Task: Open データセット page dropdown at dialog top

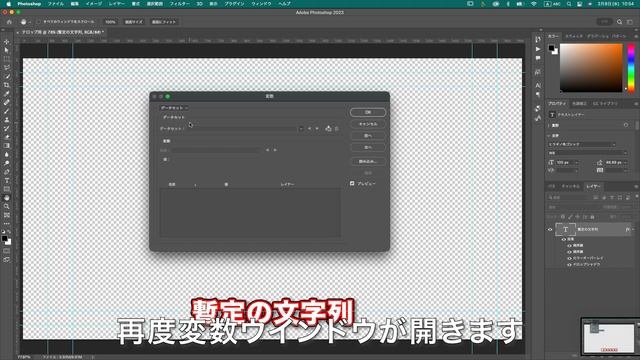Action: click(x=174, y=108)
